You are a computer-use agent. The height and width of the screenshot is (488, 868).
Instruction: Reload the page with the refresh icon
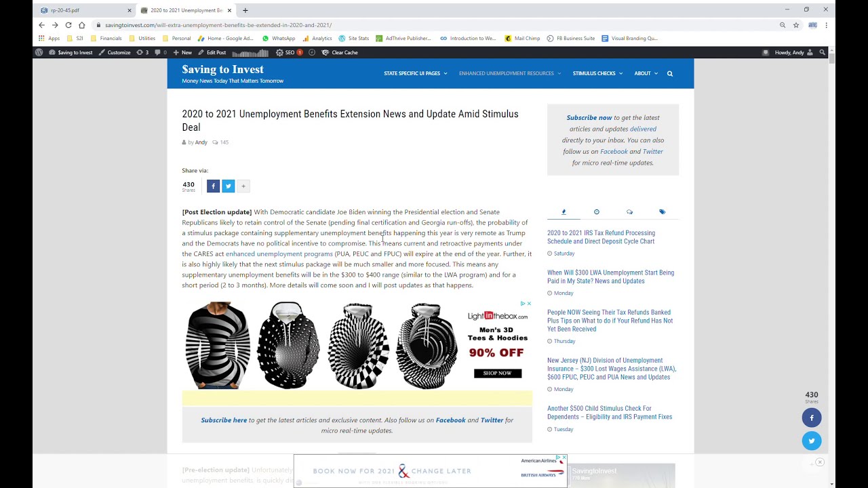coord(68,25)
